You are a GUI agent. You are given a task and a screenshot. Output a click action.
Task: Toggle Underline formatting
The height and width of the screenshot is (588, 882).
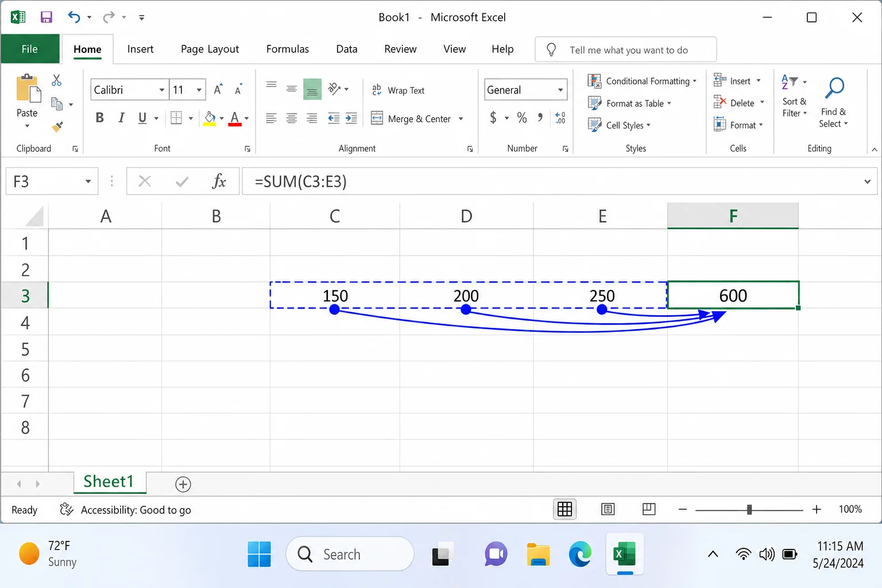pos(142,118)
